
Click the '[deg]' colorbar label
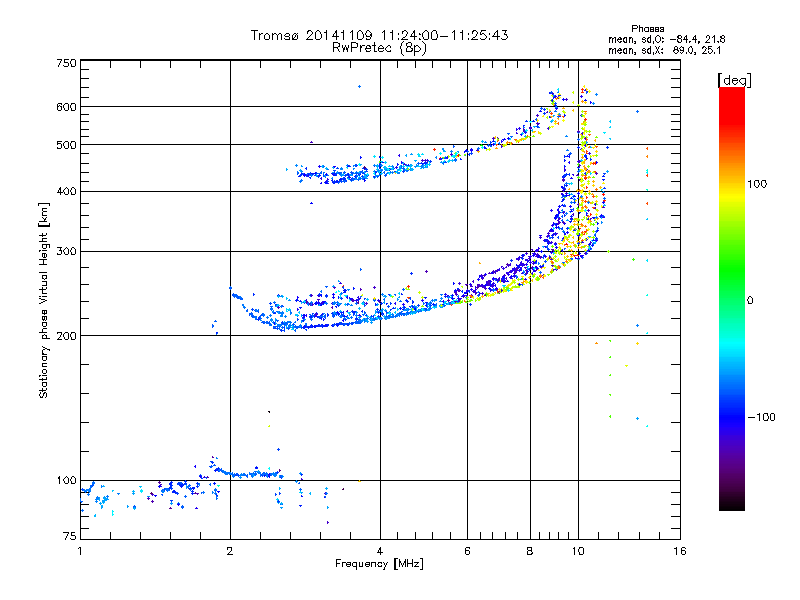(x=734, y=80)
